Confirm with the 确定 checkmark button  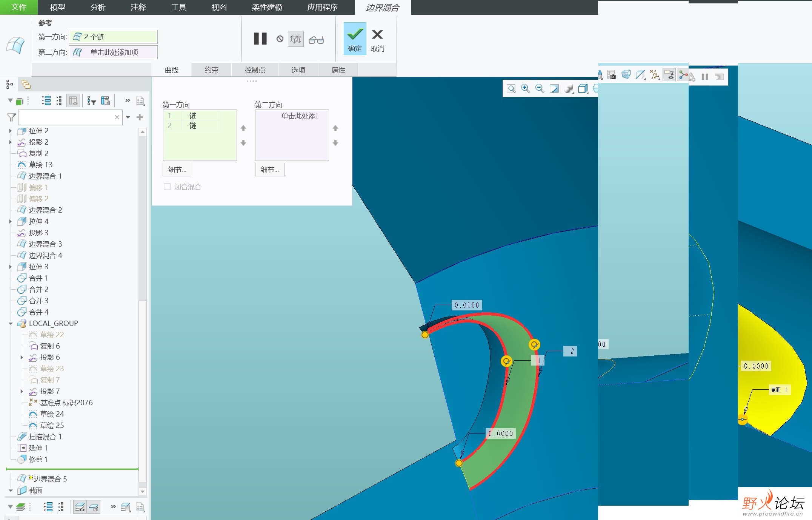coord(355,39)
